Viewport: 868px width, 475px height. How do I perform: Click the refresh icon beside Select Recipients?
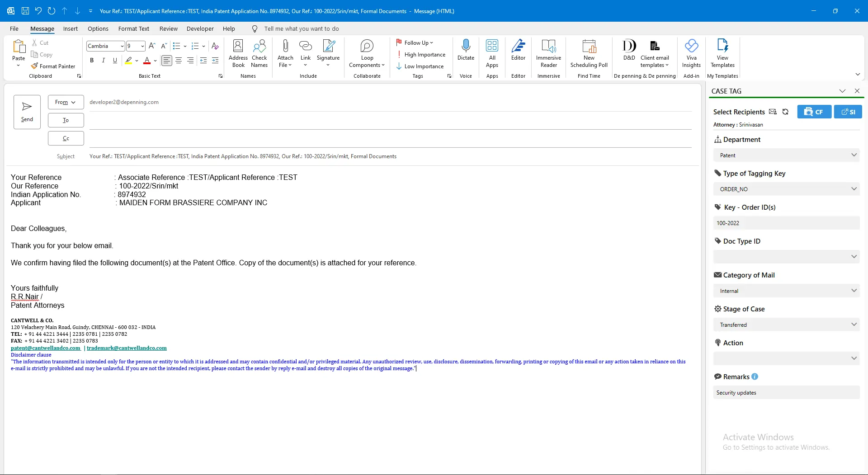point(785,112)
